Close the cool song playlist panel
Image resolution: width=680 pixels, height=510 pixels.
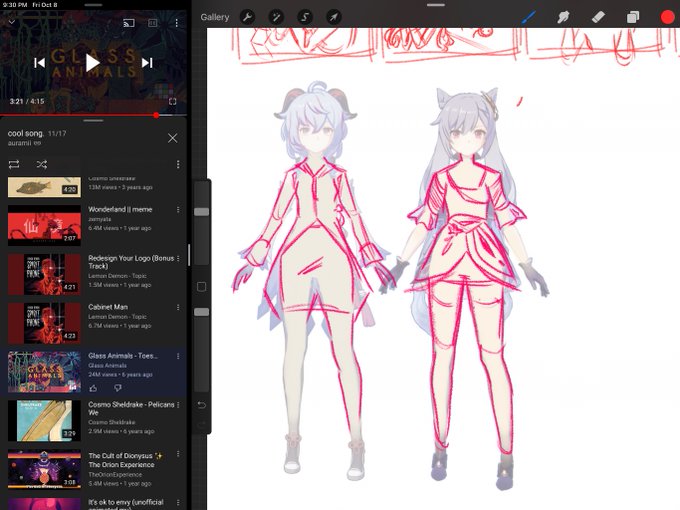pos(173,138)
